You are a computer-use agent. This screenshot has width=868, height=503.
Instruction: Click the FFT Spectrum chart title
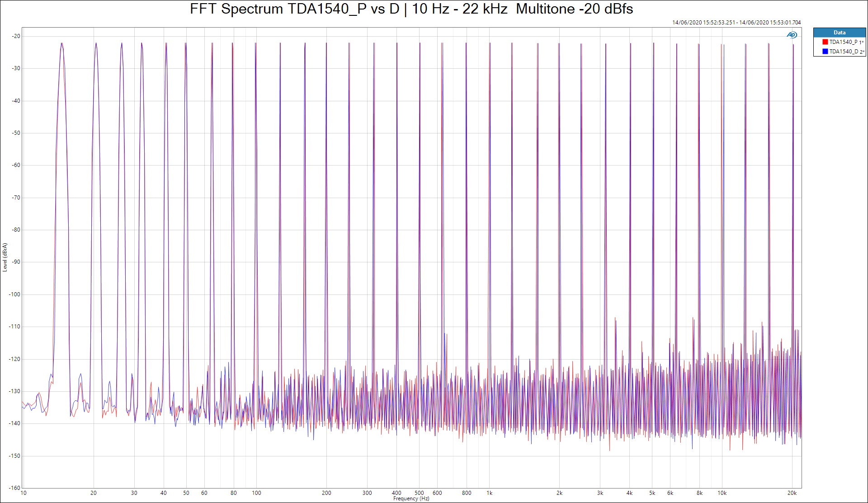[411, 9]
